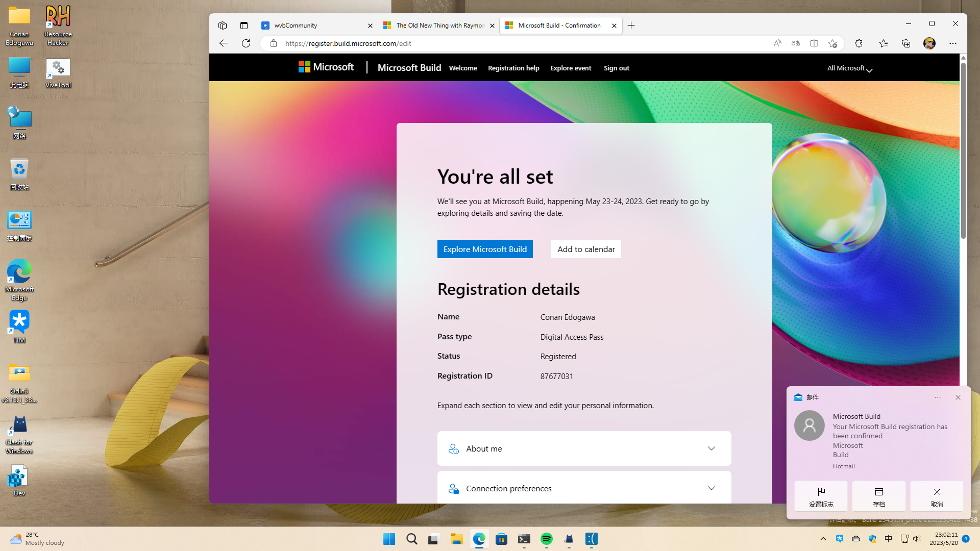
Task: Click the Microsoft logo link
Action: (326, 67)
